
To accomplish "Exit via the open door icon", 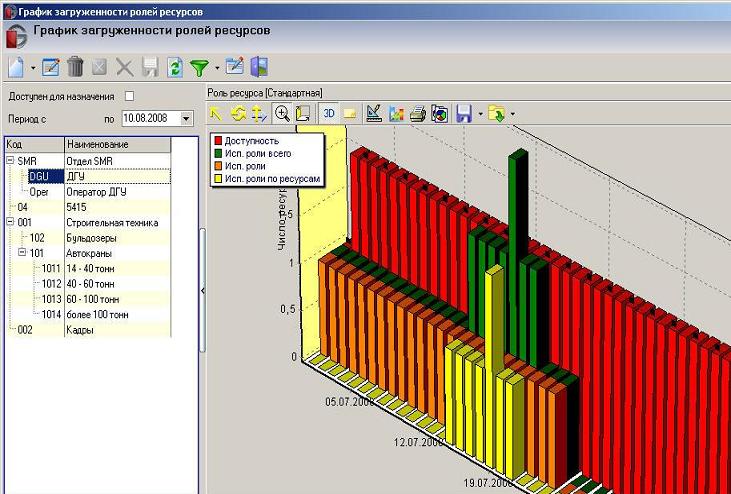I will click(x=259, y=67).
